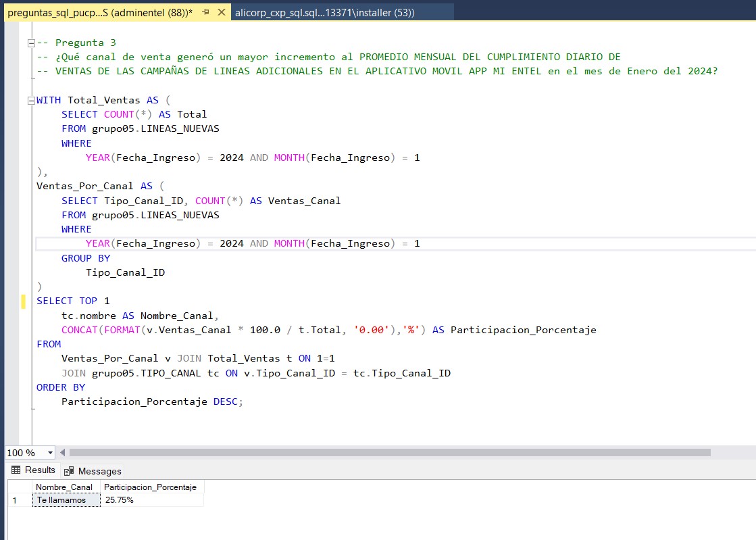Collapse the Pregunta 3 comment block
Image resolution: width=756 pixels, height=540 pixels.
click(30, 43)
